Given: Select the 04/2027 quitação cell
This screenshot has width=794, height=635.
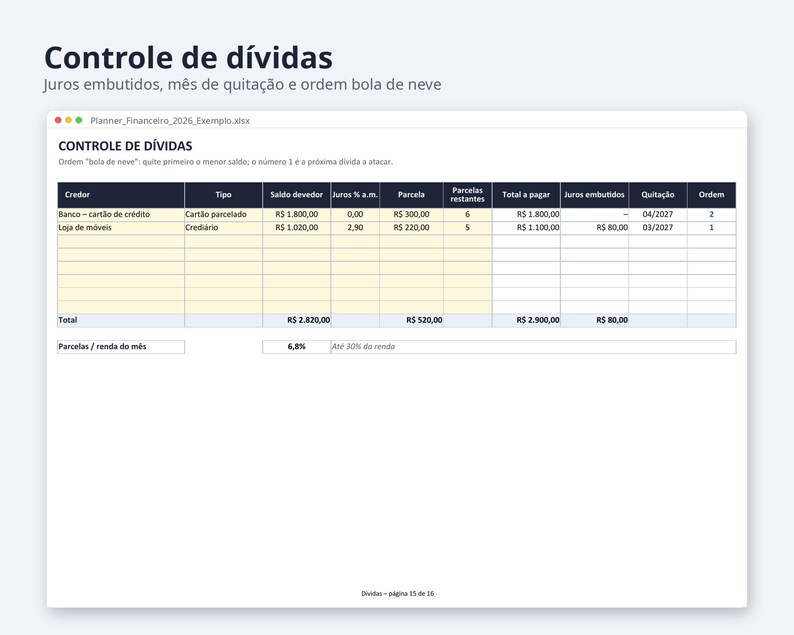Looking at the screenshot, I should [x=658, y=215].
